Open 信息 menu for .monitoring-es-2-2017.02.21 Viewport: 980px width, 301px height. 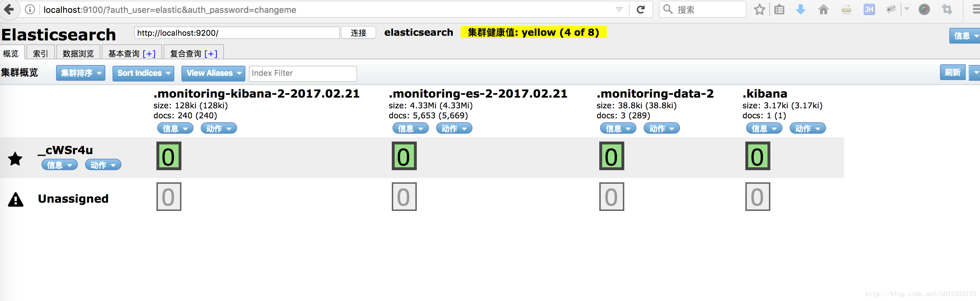410,128
